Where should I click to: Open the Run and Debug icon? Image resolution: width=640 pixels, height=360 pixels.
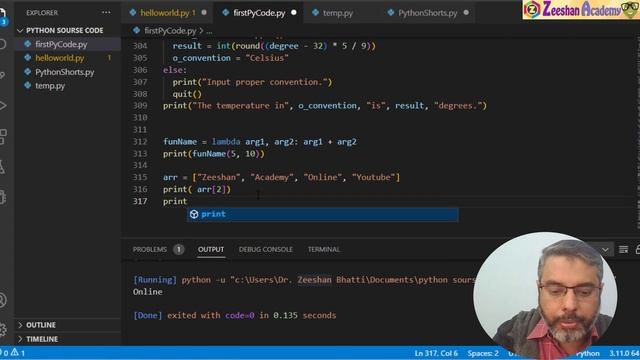click(2, 105)
